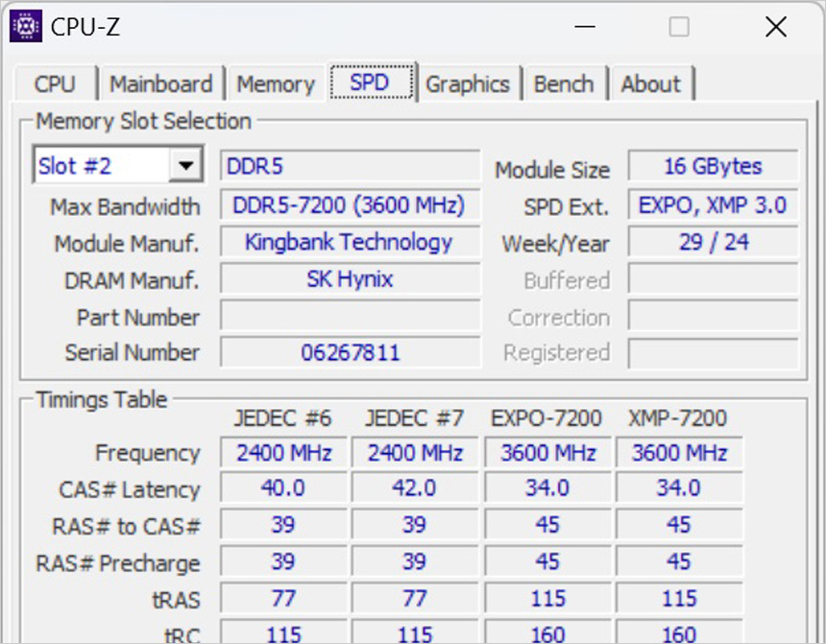Select JEDEC #7 RAS# to CAS# value 39
This screenshot has width=826, height=644.
tap(415, 524)
